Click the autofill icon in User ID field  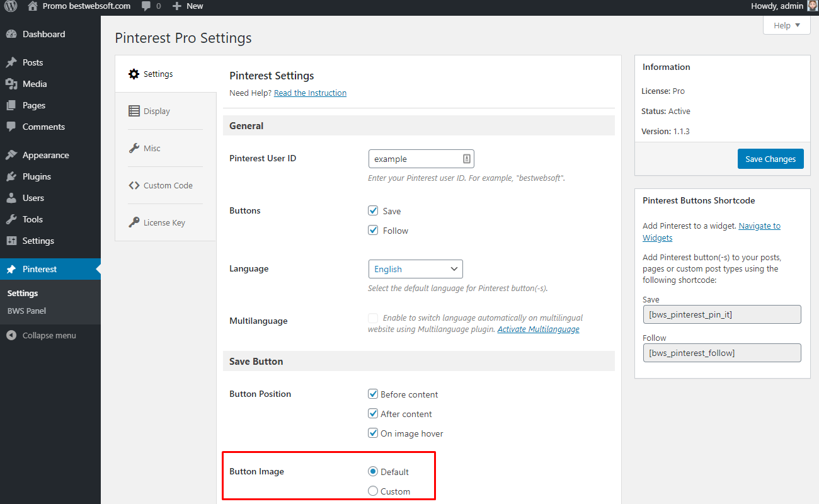tap(467, 159)
